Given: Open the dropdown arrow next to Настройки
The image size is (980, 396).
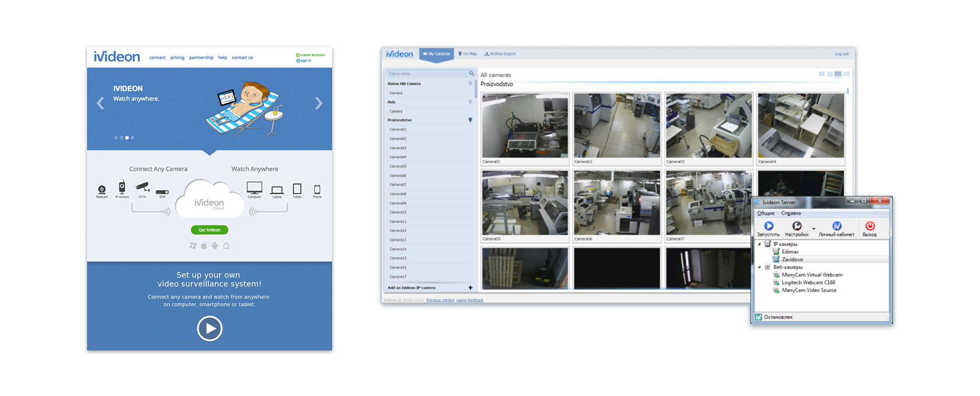Looking at the screenshot, I should click(x=814, y=229).
